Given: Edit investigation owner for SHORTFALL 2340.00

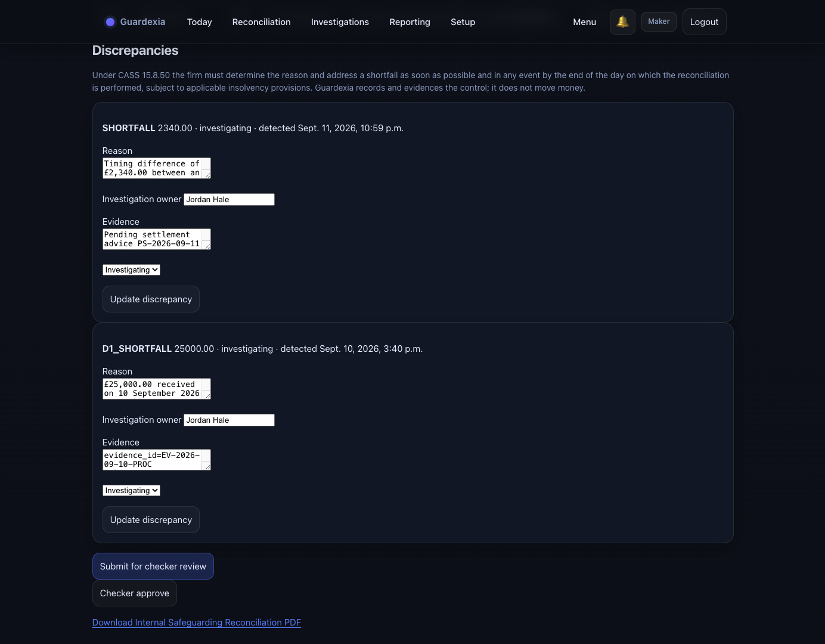Looking at the screenshot, I should [229, 199].
